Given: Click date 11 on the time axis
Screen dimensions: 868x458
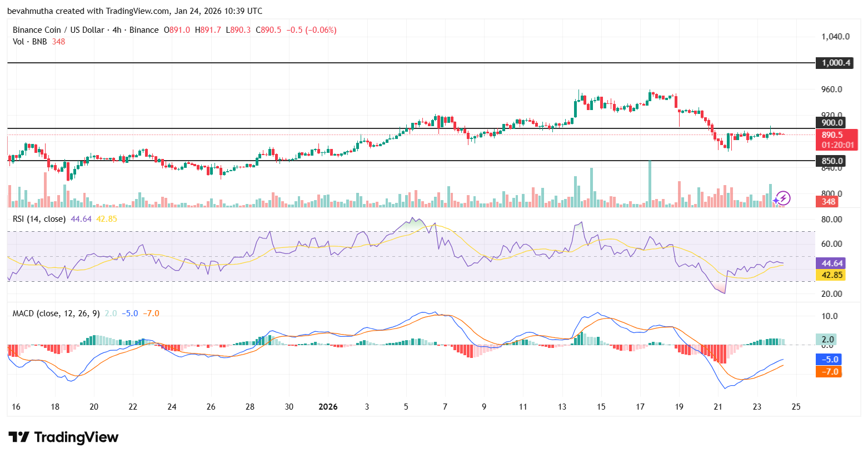Looking at the screenshot, I should [x=523, y=407].
